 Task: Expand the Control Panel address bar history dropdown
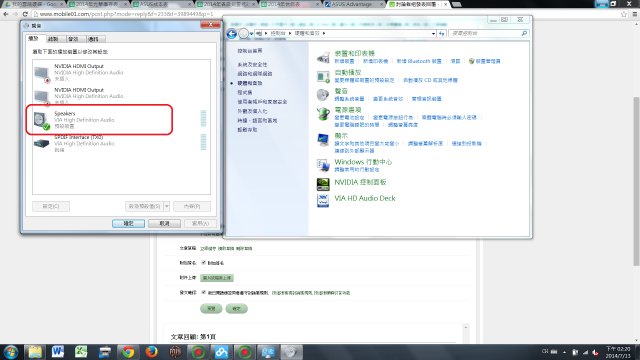433,33
